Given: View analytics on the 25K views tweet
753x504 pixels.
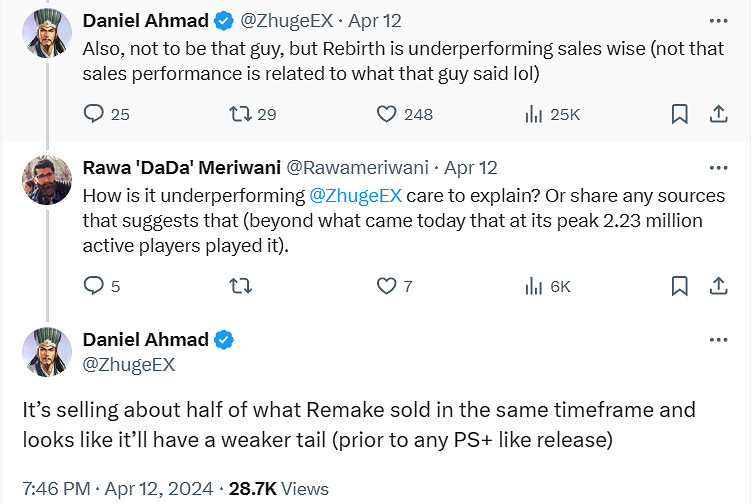Looking at the screenshot, I should (534, 114).
